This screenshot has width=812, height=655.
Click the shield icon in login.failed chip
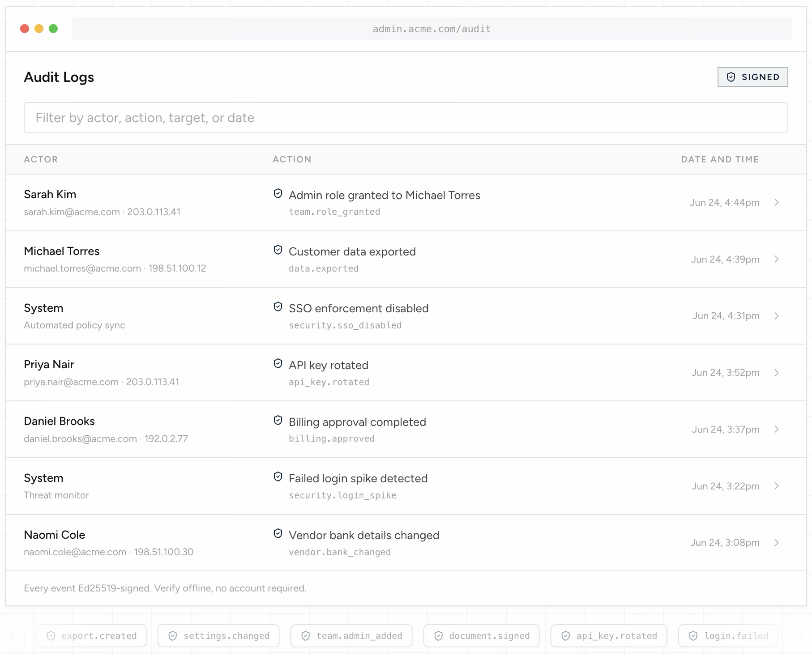tap(693, 636)
